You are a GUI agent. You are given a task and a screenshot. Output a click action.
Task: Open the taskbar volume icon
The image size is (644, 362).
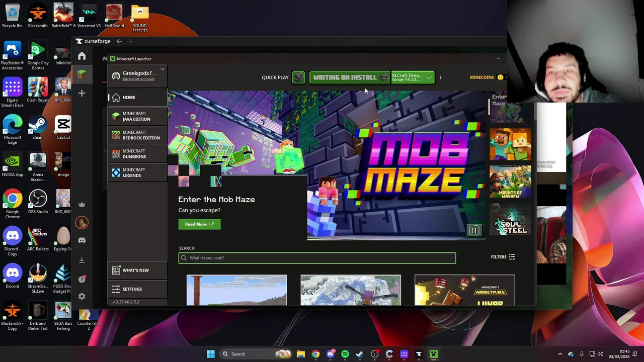(600, 354)
